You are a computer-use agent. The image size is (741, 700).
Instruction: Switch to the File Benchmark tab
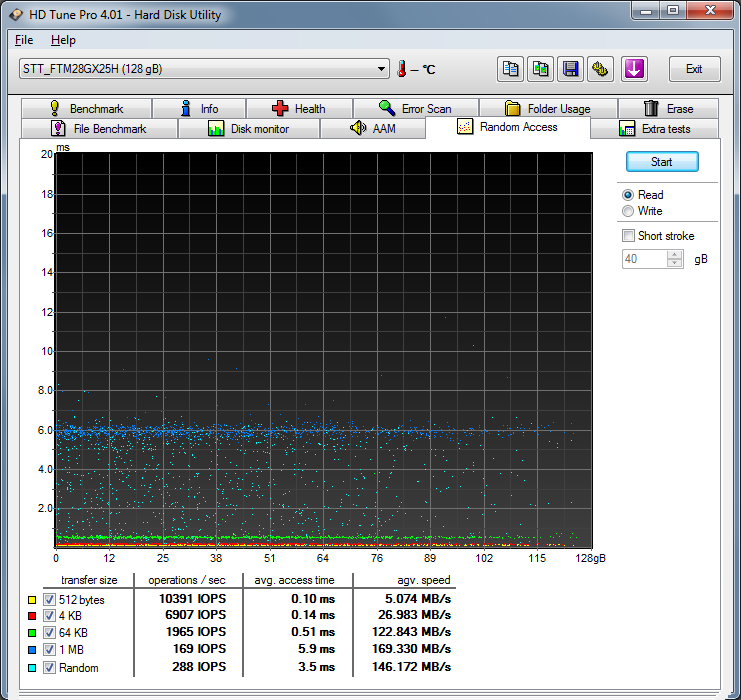click(x=99, y=129)
